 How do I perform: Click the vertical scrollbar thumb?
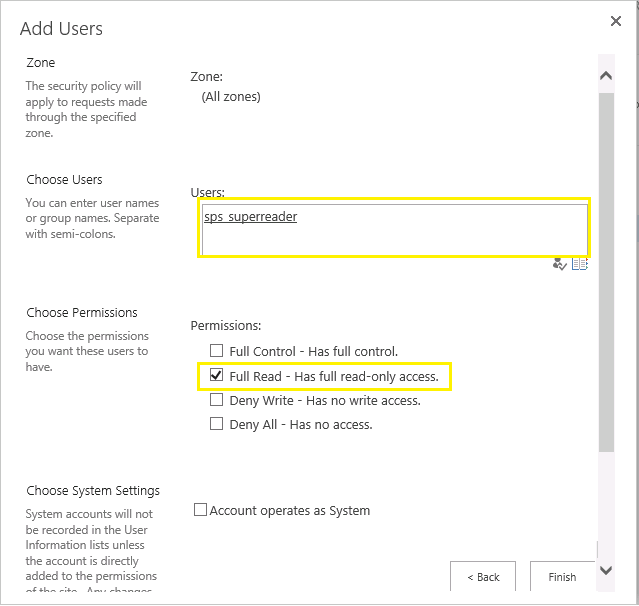coord(606,270)
